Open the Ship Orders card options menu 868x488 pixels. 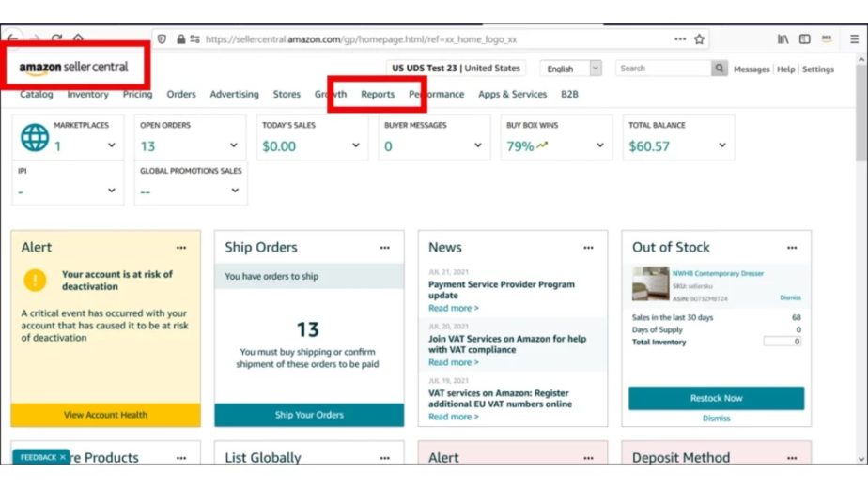pyautogui.click(x=385, y=248)
